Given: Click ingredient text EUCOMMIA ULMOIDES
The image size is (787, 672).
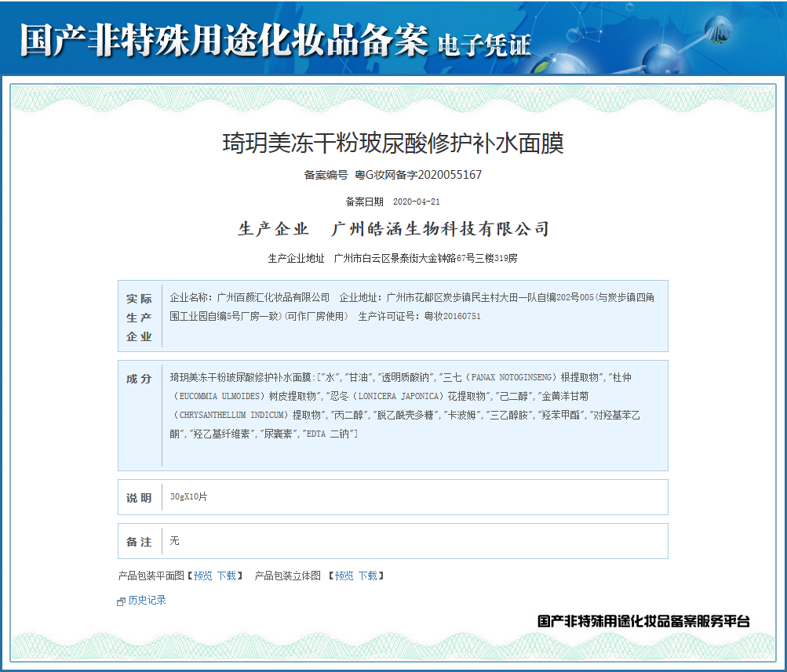Looking at the screenshot, I should [x=220, y=396].
